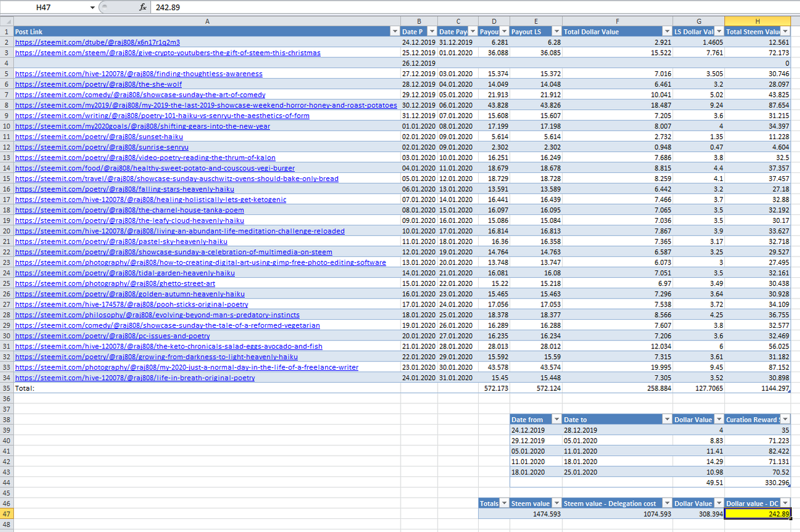Screen dimensions: 800x532
Task: Click the insert function fx icon
Action: pos(142,7)
